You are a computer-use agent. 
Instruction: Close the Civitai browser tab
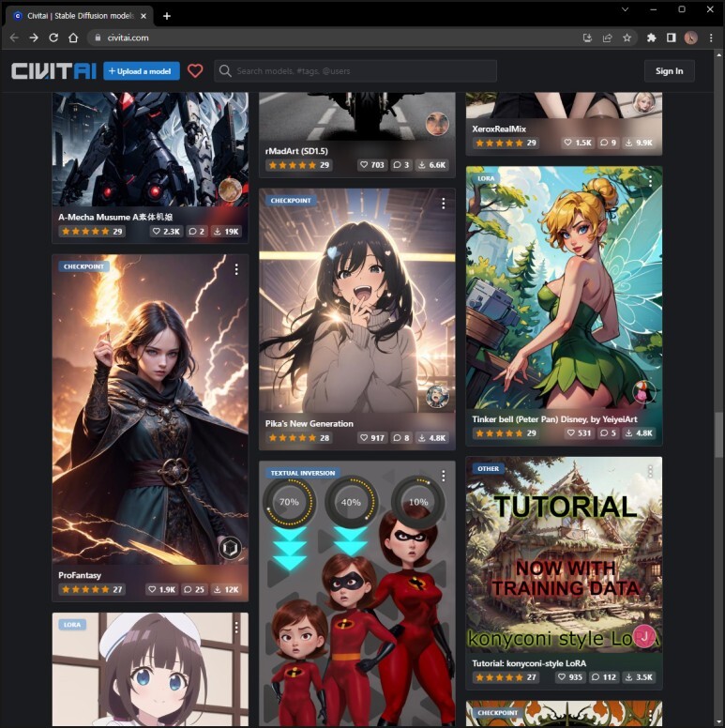tap(143, 16)
